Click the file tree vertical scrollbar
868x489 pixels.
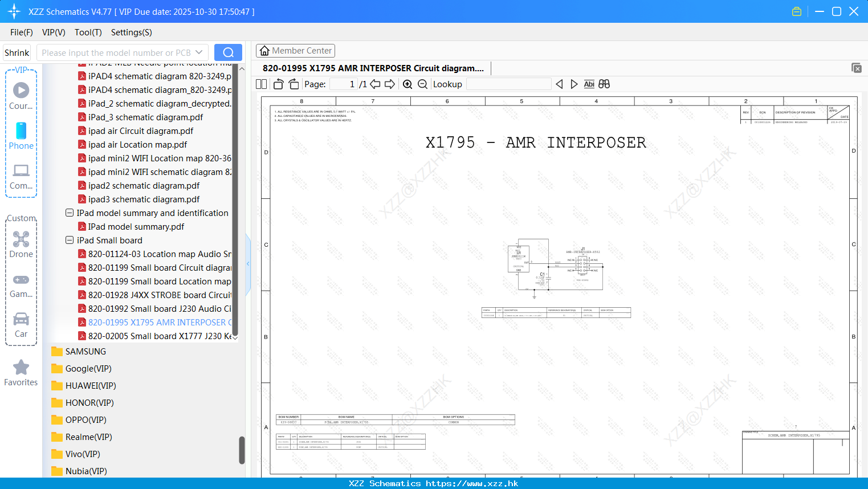[x=235, y=201]
